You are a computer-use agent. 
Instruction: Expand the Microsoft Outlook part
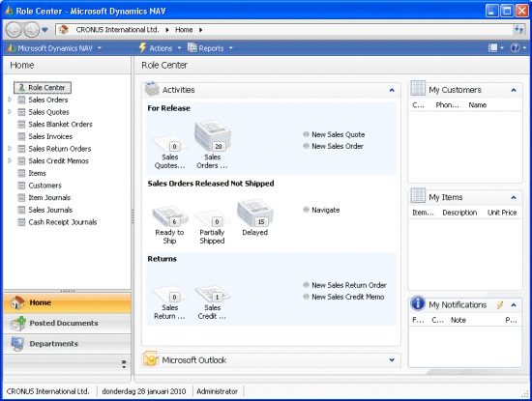[392, 360]
